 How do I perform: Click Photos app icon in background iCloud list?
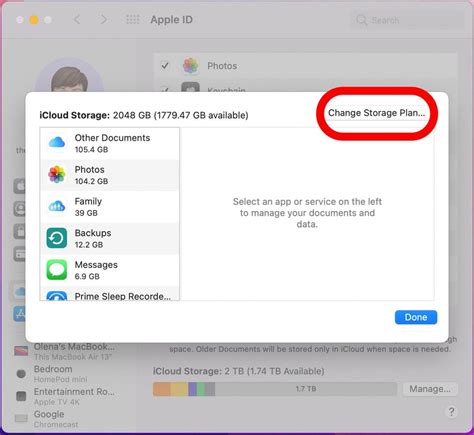click(x=191, y=65)
